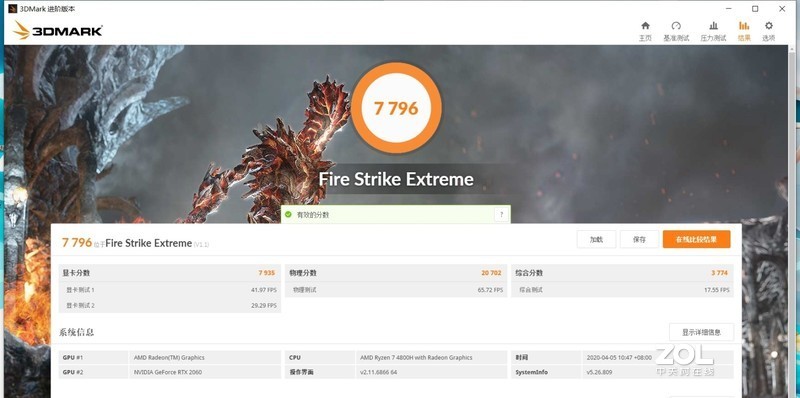Click the 3DMark title bar app icon
This screenshot has height=398, width=800.
click(12, 9)
